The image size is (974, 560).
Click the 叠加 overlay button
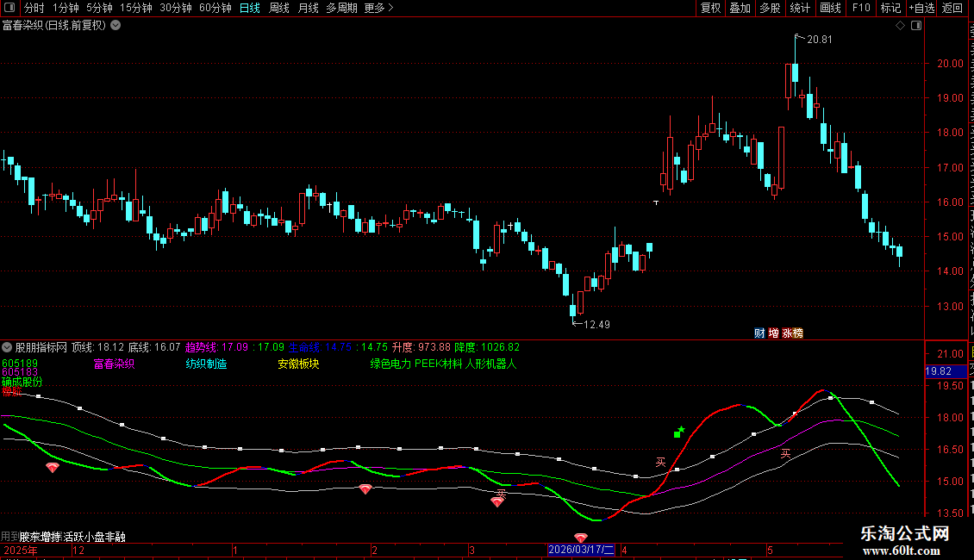tap(740, 8)
